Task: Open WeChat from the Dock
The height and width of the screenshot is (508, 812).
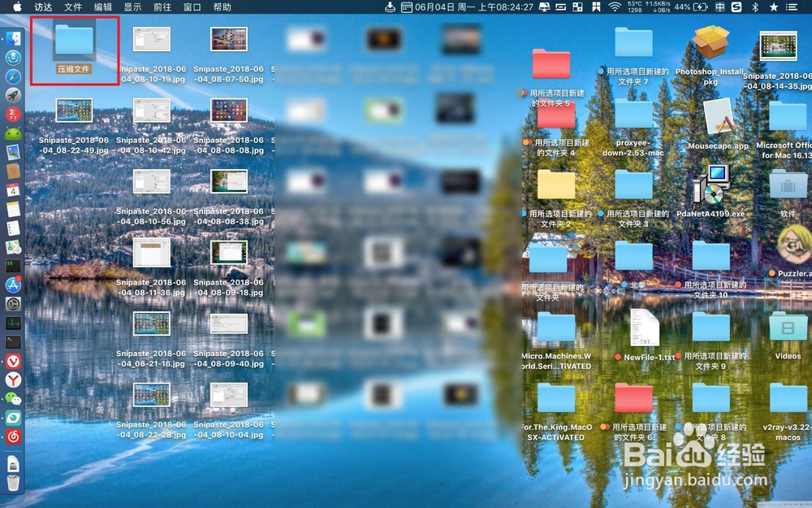Action: 13,399
